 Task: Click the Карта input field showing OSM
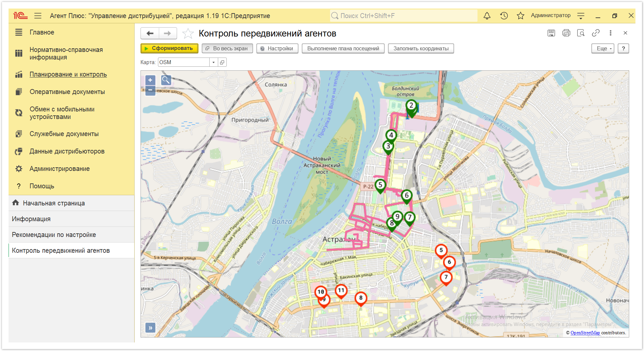click(184, 62)
